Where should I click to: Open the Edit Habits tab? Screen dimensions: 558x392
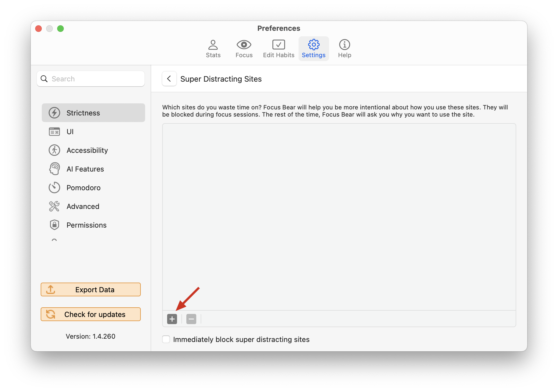click(x=278, y=49)
